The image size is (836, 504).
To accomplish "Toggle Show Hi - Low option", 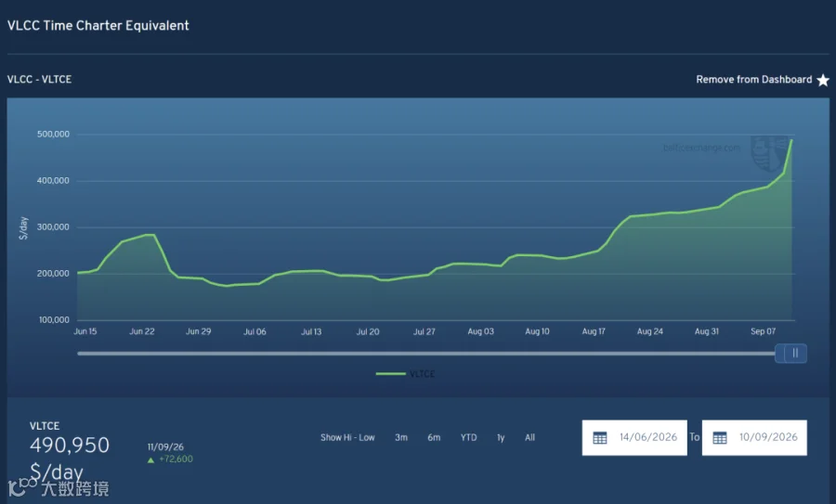I will [347, 437].
